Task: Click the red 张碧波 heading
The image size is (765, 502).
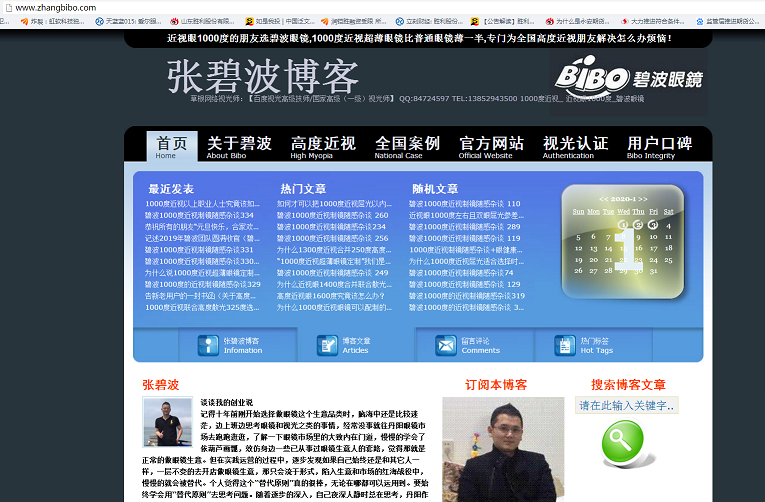Action: point(161,385)
